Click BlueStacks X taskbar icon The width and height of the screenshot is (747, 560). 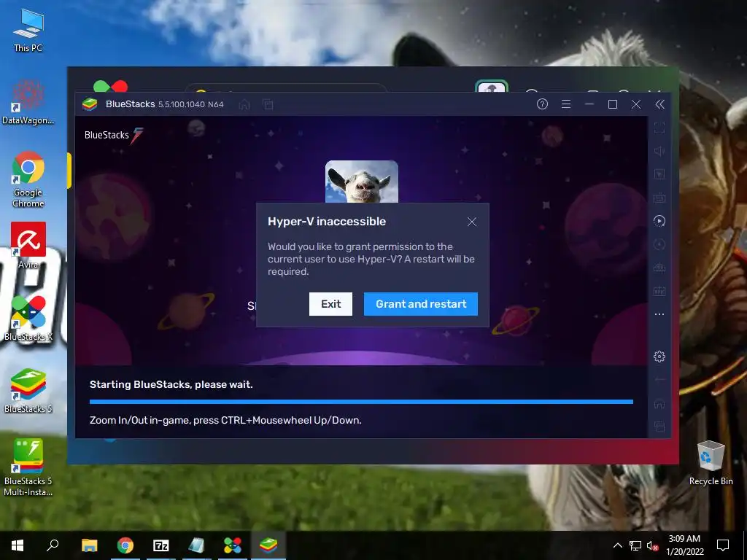coord(233,545)
